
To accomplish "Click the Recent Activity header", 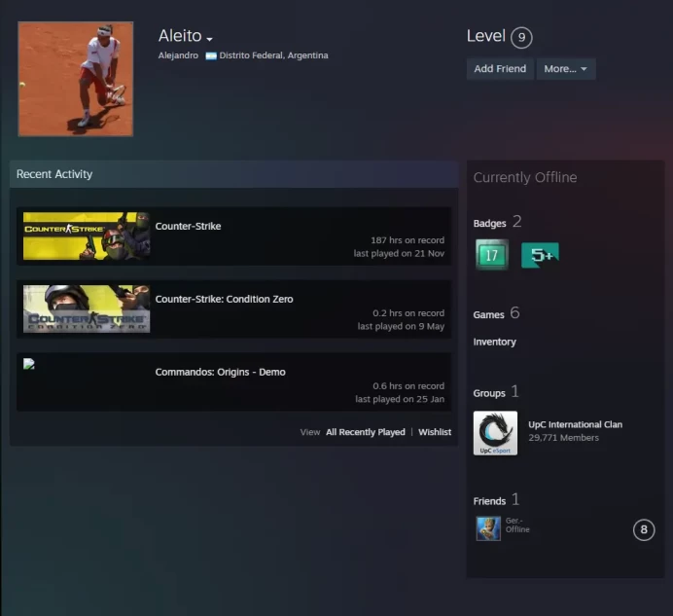I will click(234, 174).
